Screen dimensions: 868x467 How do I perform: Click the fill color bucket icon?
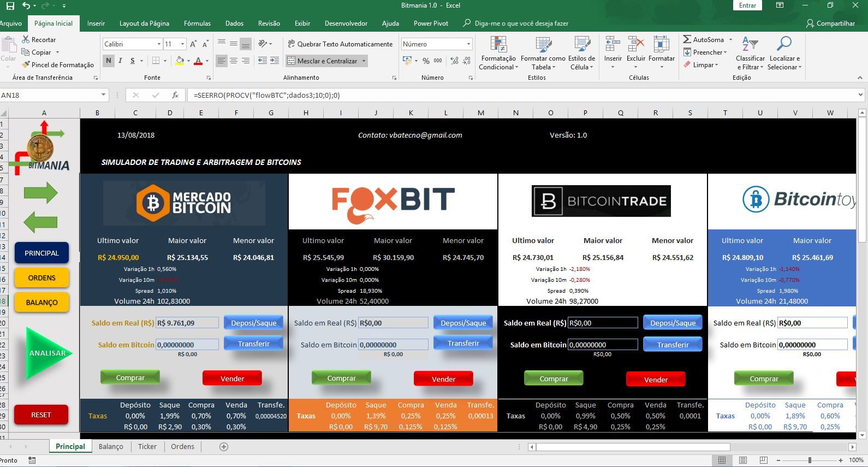[180, 61]
